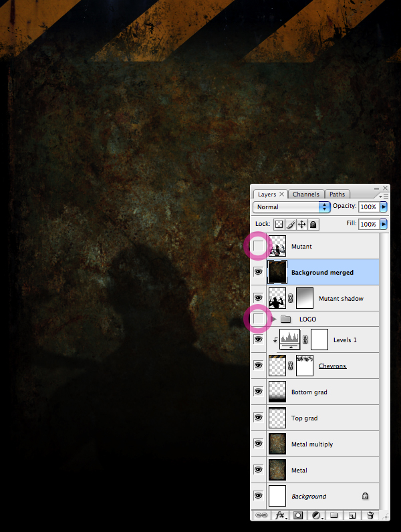Close the Layers tab with its X

click(281, 194)
